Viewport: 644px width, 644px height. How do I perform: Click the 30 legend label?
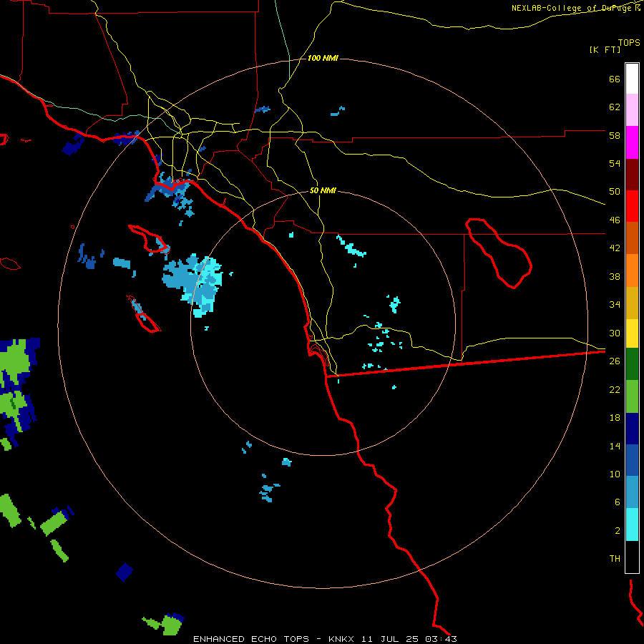pyautogui.click(x=615, y=333)
